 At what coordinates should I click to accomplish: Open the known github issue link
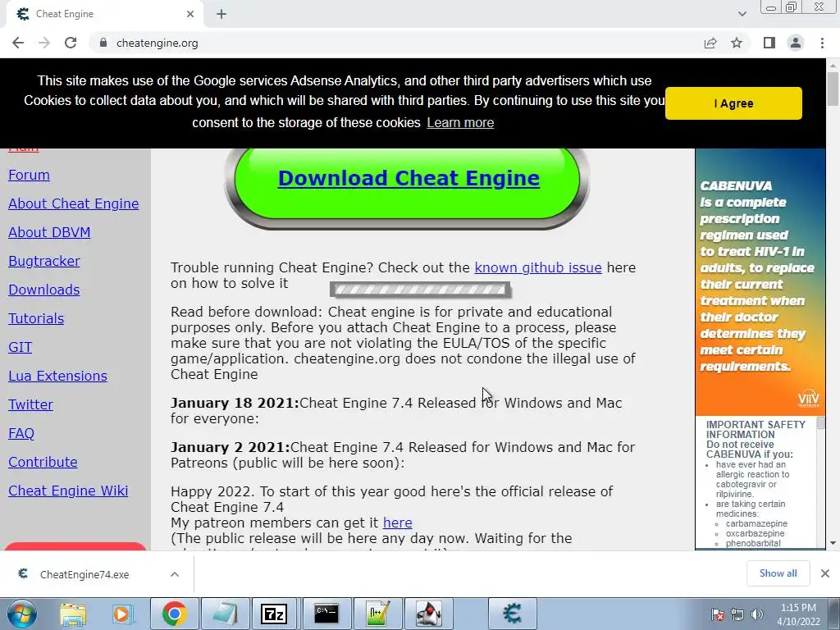click(538, 267)
